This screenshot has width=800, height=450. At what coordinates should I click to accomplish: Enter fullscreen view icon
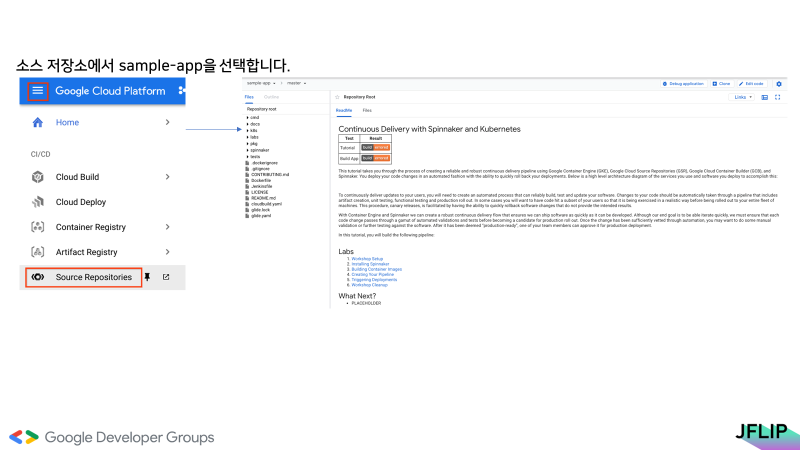click(x=778, y=97)
